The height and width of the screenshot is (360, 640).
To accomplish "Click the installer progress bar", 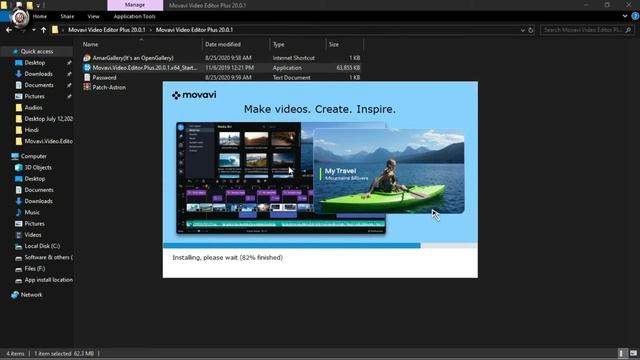I will pos(320,245).
